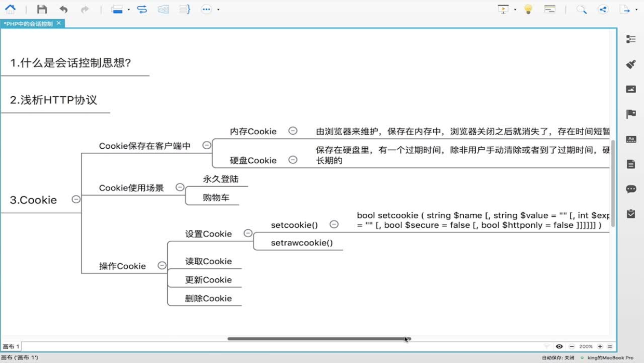The height and width of the screenshot is (363, 644).
Task: Collapse the 设置Cookie subtopic
Action: [x=248, y=234]
